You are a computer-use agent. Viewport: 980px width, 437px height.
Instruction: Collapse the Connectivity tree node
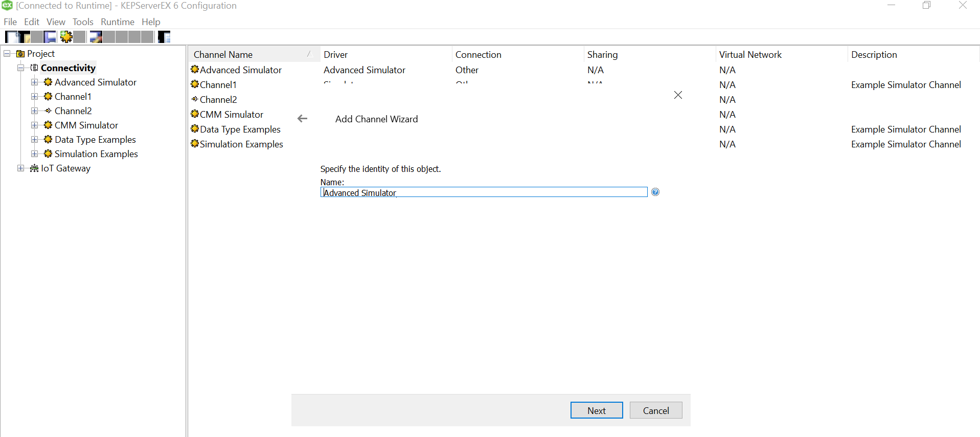pos(20,68)
